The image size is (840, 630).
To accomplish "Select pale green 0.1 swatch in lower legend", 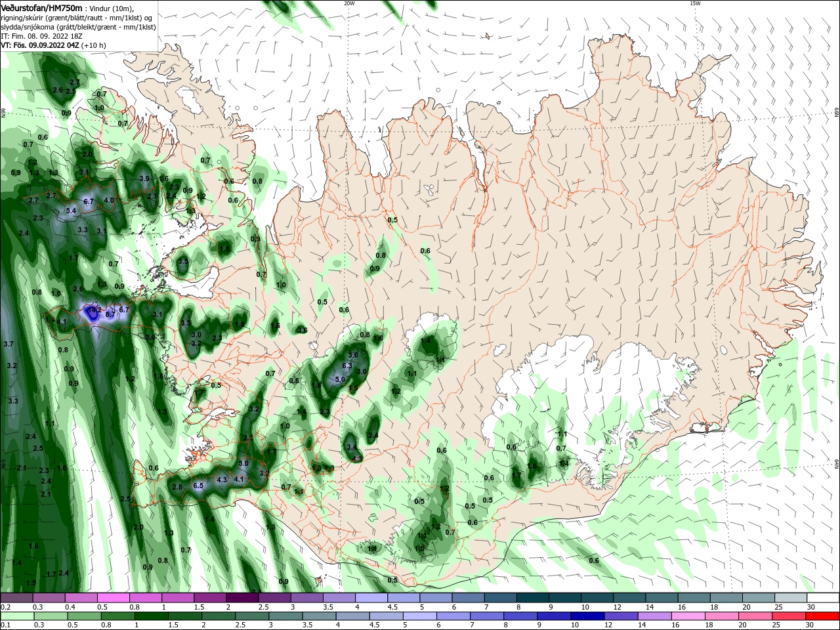I will [x=17, y=616].
